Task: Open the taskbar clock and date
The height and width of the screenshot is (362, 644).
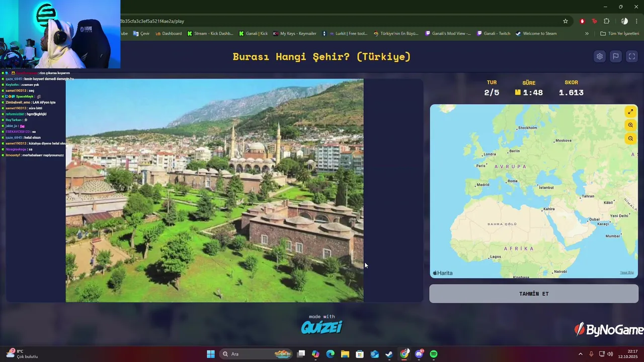Action: coord(628,354)
